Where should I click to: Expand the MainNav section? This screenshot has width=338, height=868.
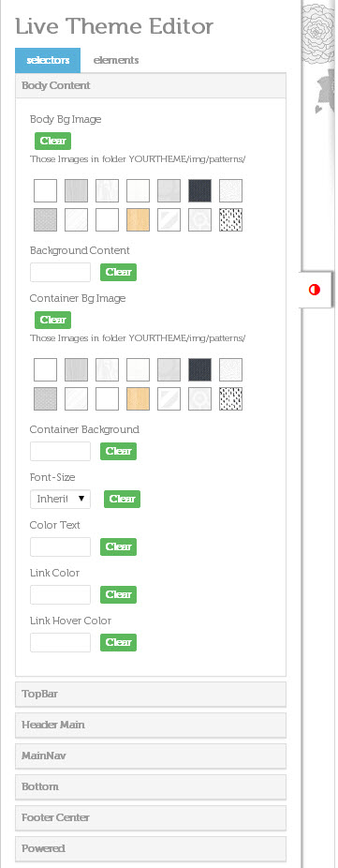point(151,756)
